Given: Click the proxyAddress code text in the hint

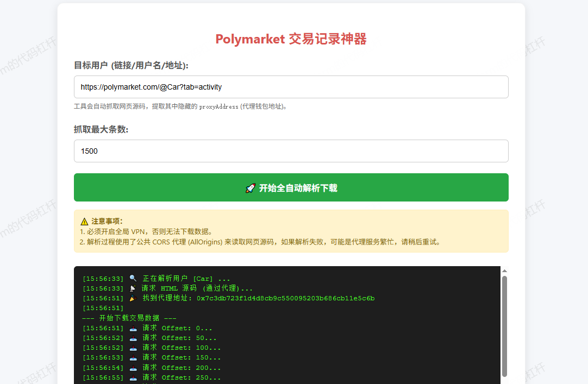Looking at the screenshot, I should pos(218,107).
